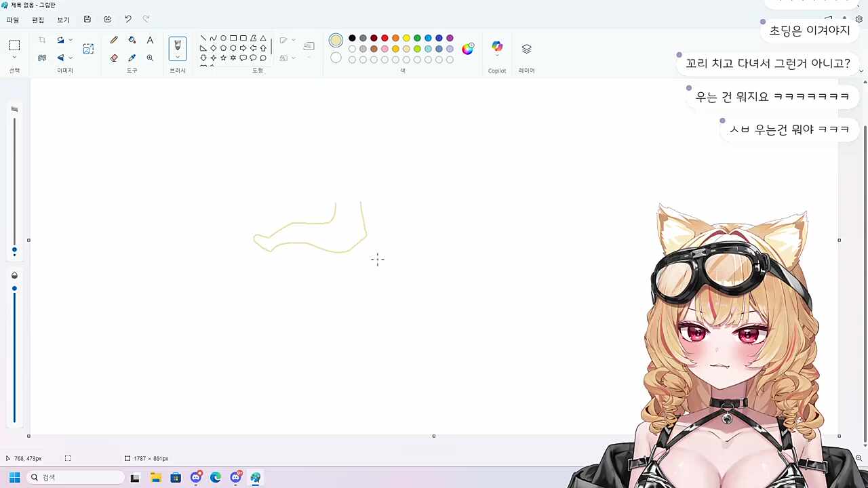
Task: Select the rectangular selection tool
Action: (x=14, y=45)
